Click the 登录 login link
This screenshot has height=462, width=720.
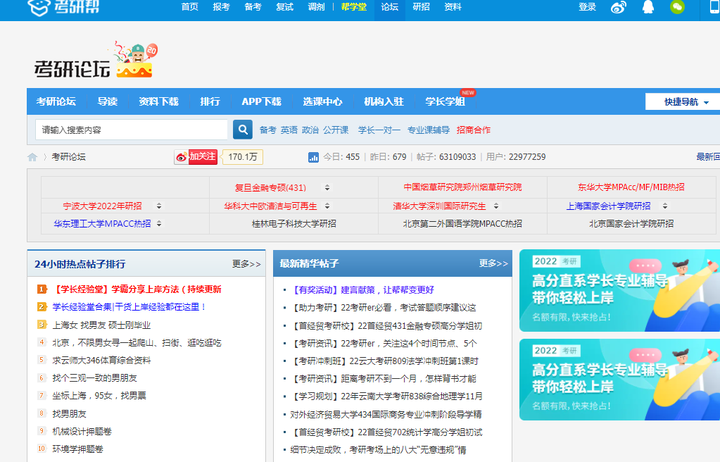point(587,7)
